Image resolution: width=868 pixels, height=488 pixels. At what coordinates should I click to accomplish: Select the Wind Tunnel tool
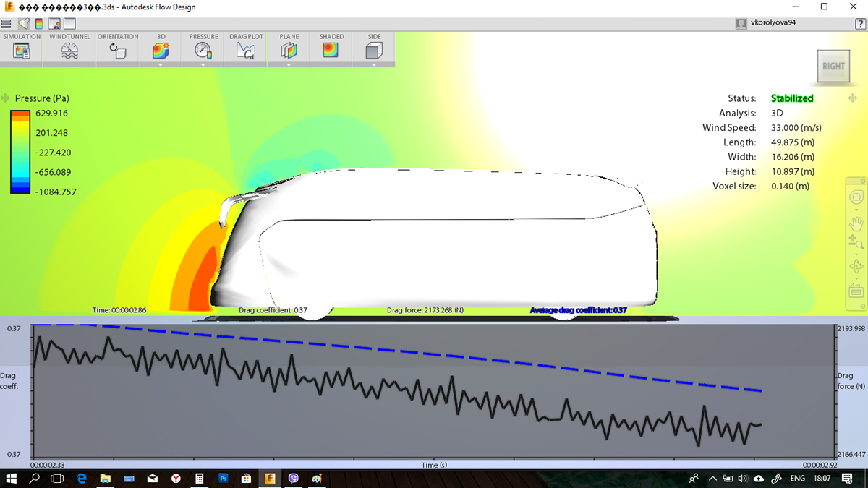pyautogui.click(x=69, y=51)
